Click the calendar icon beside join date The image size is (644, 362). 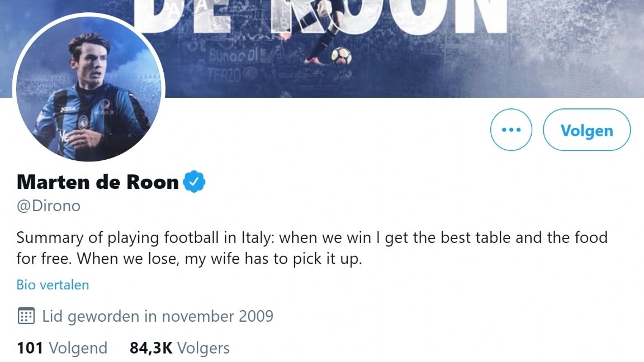pyautogui.click(x=26, y=316)
